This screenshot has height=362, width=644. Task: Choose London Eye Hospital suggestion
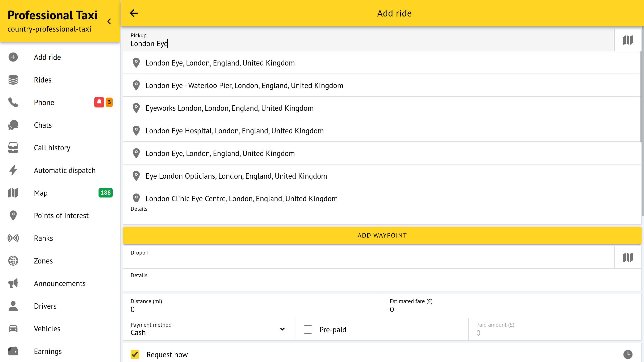(x=235, y=131)
